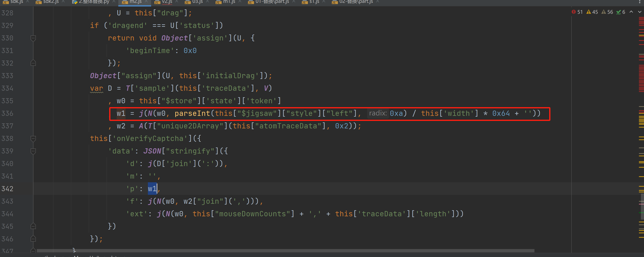Close the v2.js tab
The width and height of the screenshot is (644, 257).
pyautogui.click(x=177, y=1)
